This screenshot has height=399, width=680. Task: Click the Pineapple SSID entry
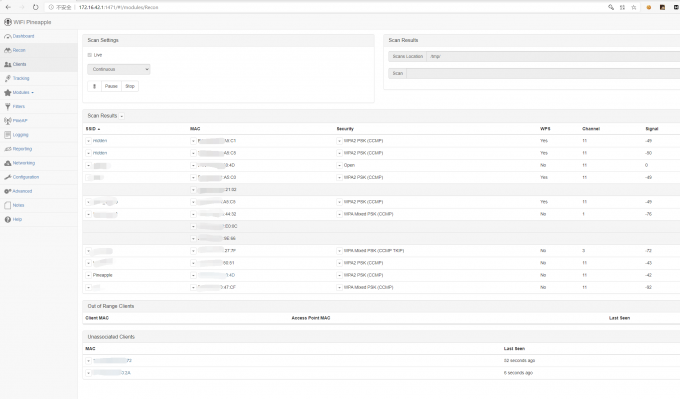[x=103, y=275]
